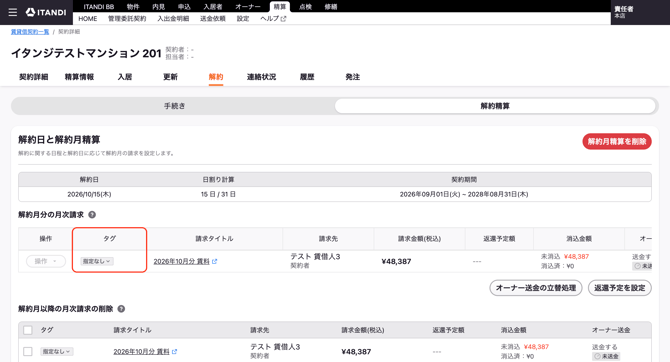Click 返還予定を設定 button
Viewport: 670px width, 362px height.
(620, 288)
